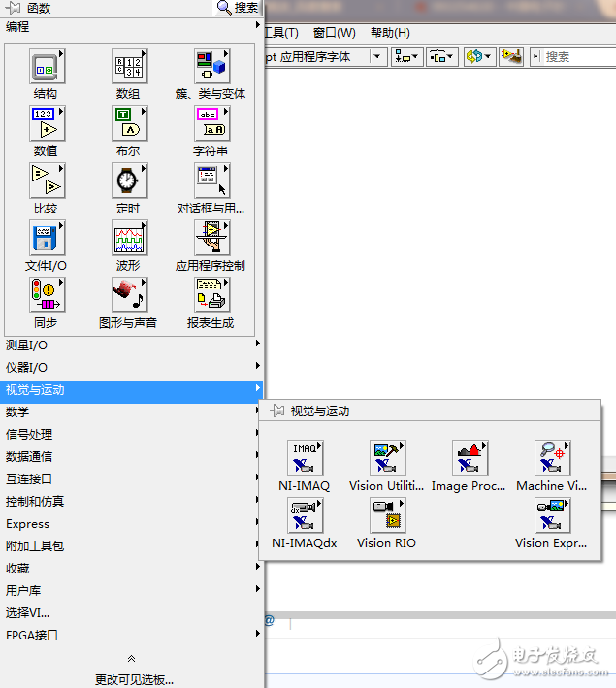This screenshot has height=688, width=616.
Task: Open the 定时 (Timing) watch icon
Action: pos(129,180)
